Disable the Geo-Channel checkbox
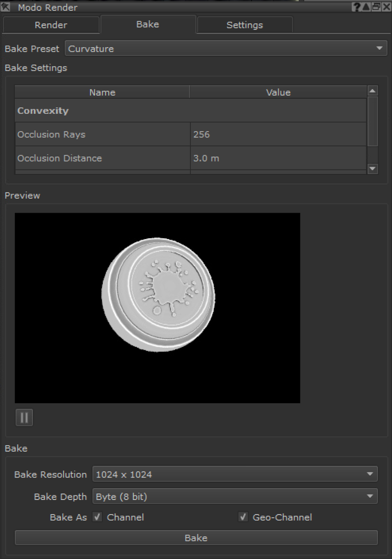392x559 pixels. [243, 517]
